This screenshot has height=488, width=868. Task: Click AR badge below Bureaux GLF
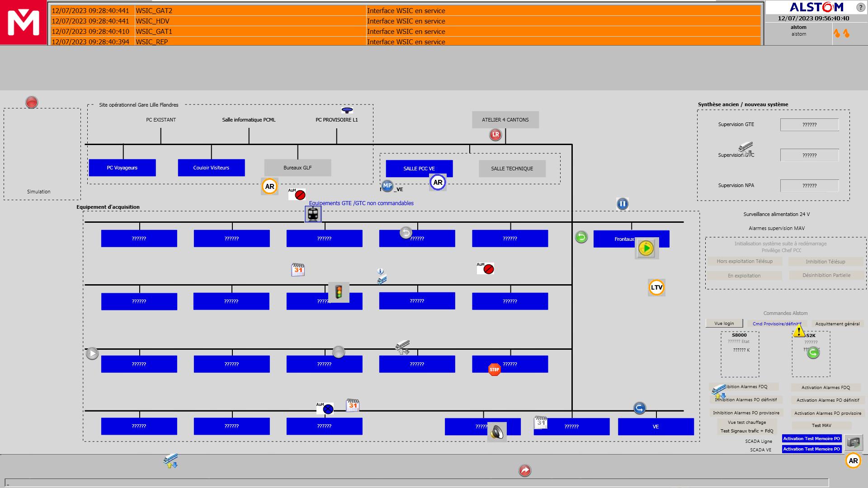coord(269,186)
